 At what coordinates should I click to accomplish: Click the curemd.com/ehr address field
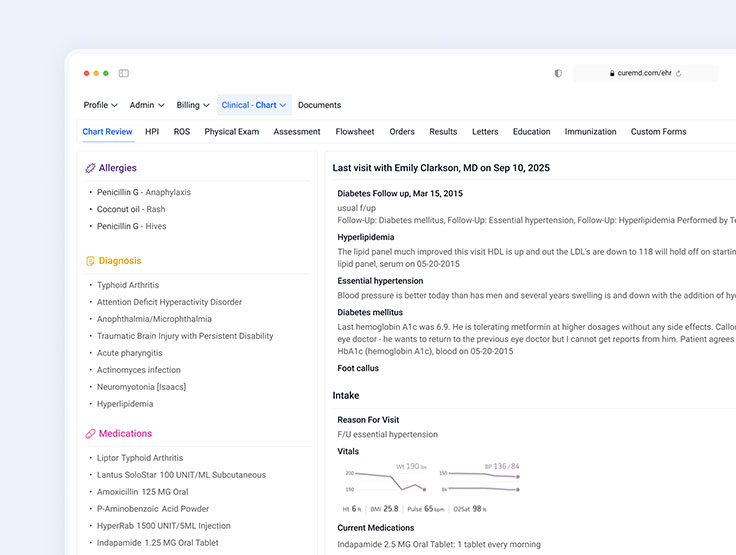[645, 73]
